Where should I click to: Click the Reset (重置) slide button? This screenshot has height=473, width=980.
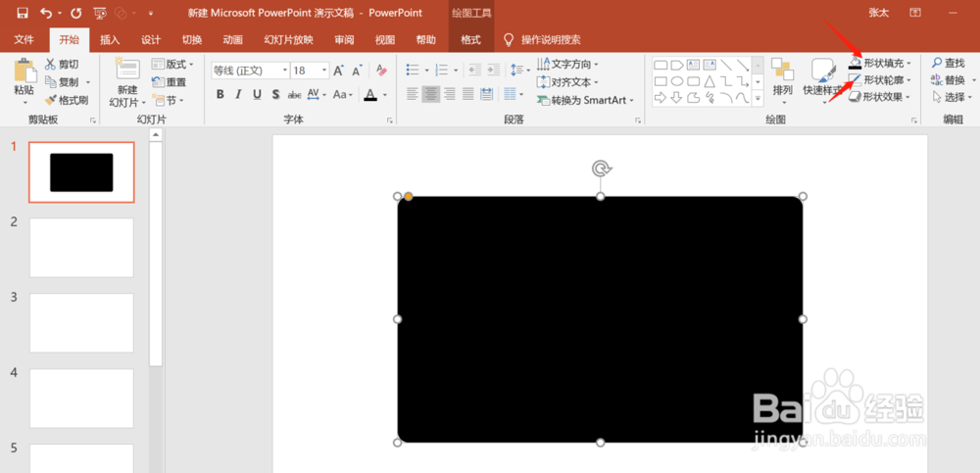click(x=170, y=82)
